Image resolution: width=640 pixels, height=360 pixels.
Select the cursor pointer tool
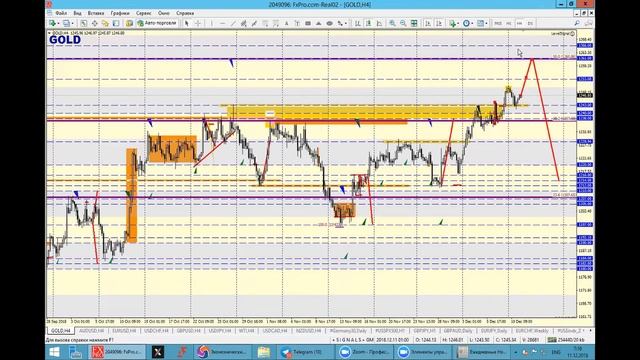coord(187,23)
